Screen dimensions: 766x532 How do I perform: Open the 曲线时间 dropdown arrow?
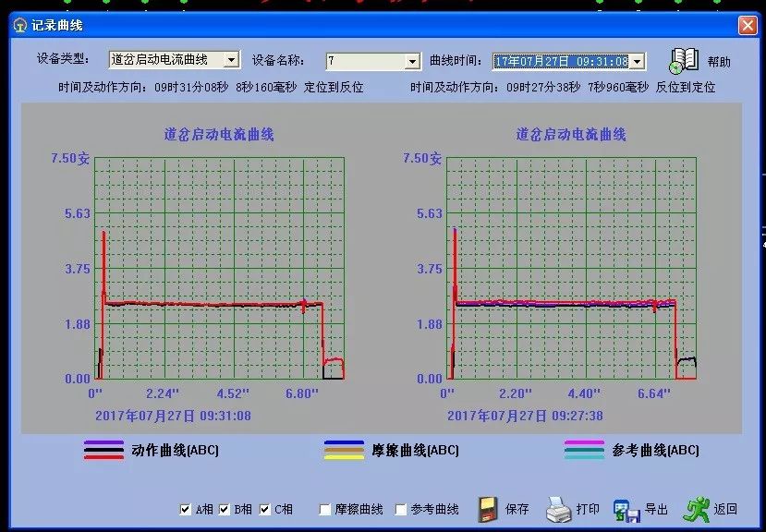click(637, 62)
